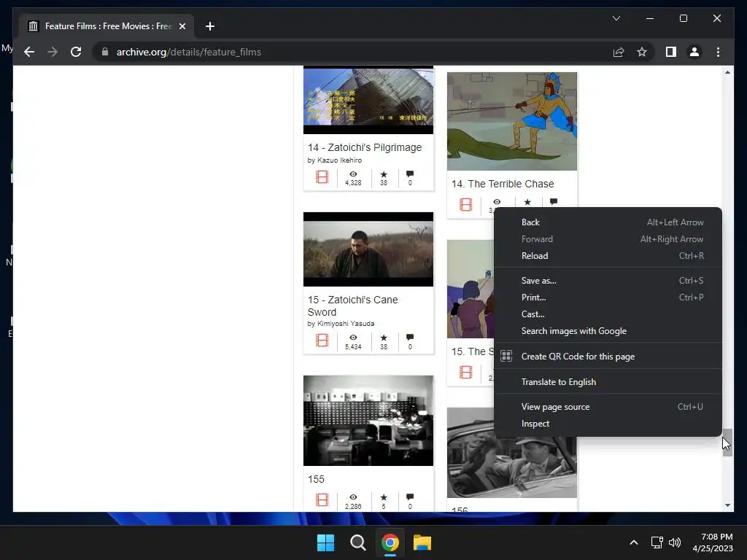
Task: Click the page scrollbar up arrow
Action: pyautogui.click(x=727, y=72)
